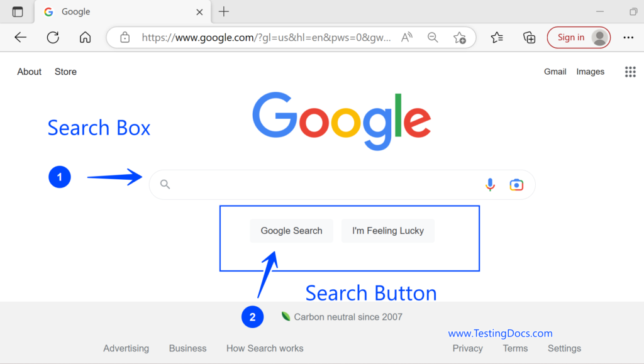Open the Google apps grid icon
This screenshot has height=364, width=644.
(x=630, y=72)
